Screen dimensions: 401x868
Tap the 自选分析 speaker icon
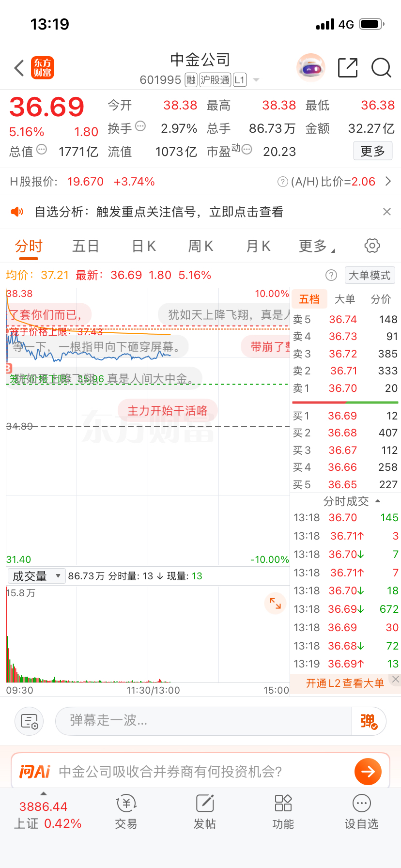17,212
